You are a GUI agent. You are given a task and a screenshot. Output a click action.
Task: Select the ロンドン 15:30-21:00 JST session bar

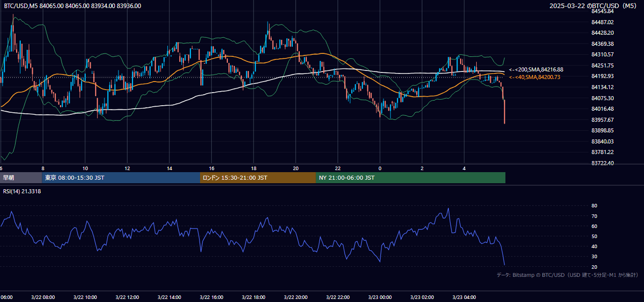click(258, 178)
